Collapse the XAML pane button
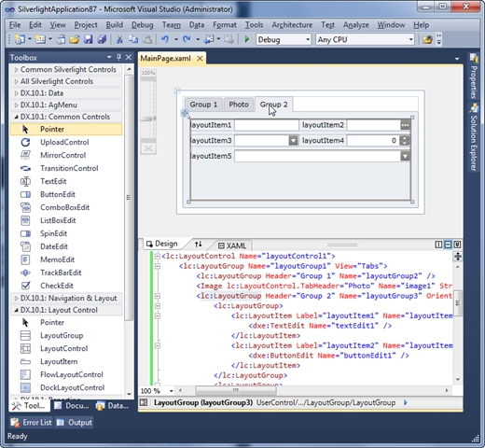This screenshot has height=448, width=485. pos(457,245)
